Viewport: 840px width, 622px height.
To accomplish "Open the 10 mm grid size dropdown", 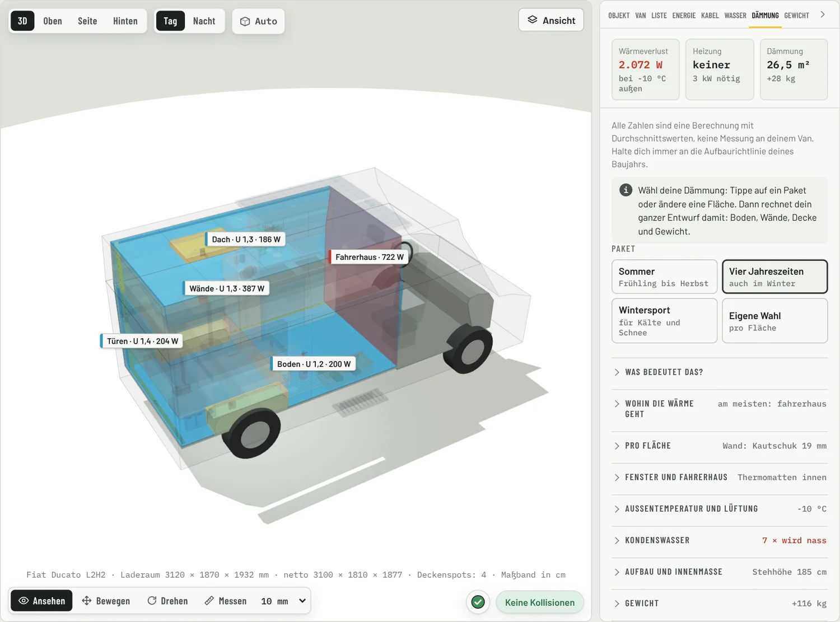I will (283, 601).
